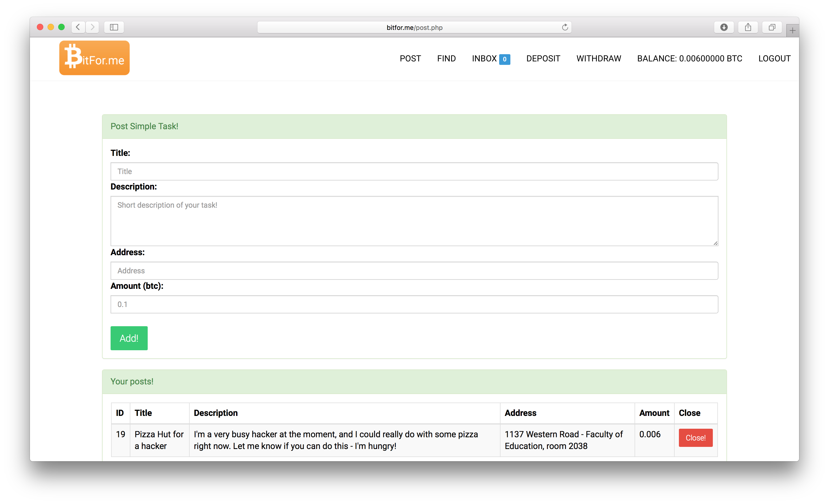Click the browser forward arrow
This screenshot has height=504, width=829.
tap(92, 27)
